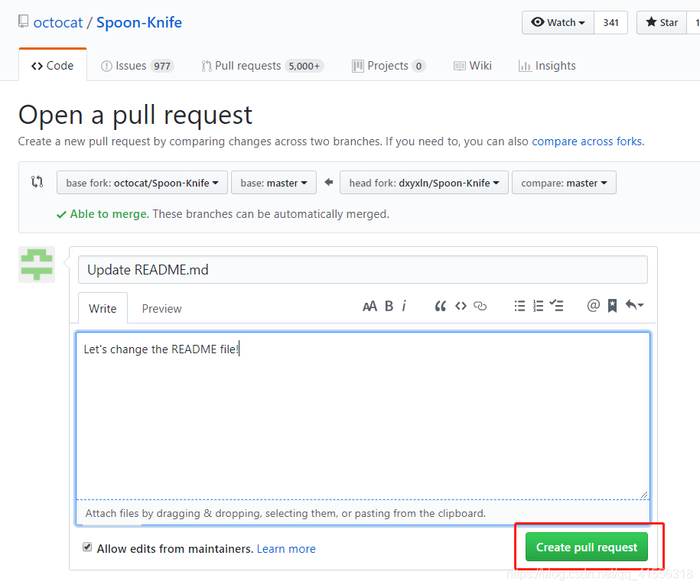The width and height of the screenshot is (700, 588).
Task: Select the Write tab in the editor
Action: 103,308
